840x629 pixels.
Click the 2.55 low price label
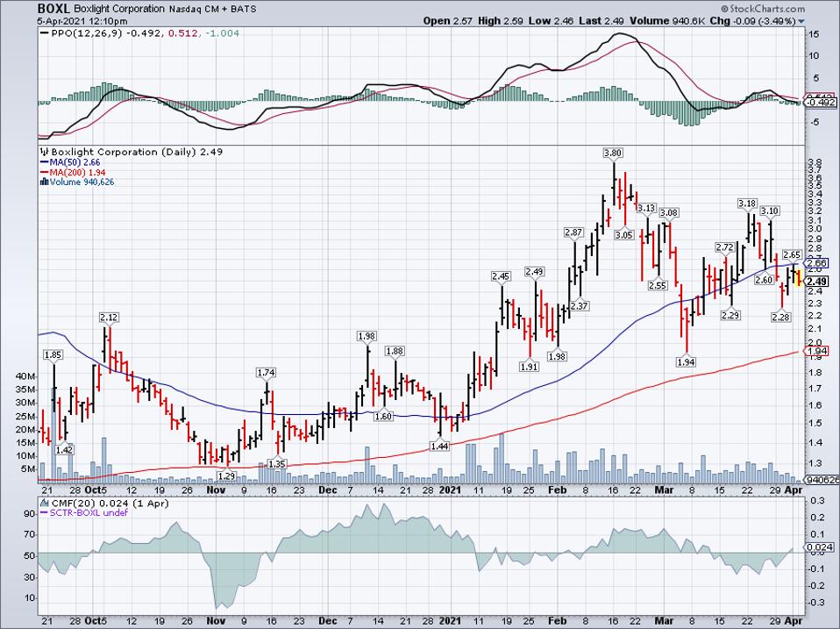(x=658, y=285)
